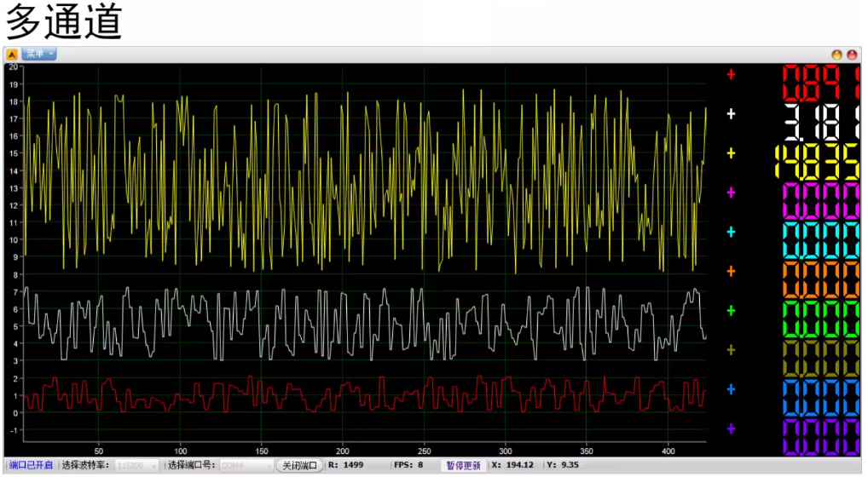Click the yellow channel plus icon
Viewport: 868px width, 477px height.
click(731, 153)
